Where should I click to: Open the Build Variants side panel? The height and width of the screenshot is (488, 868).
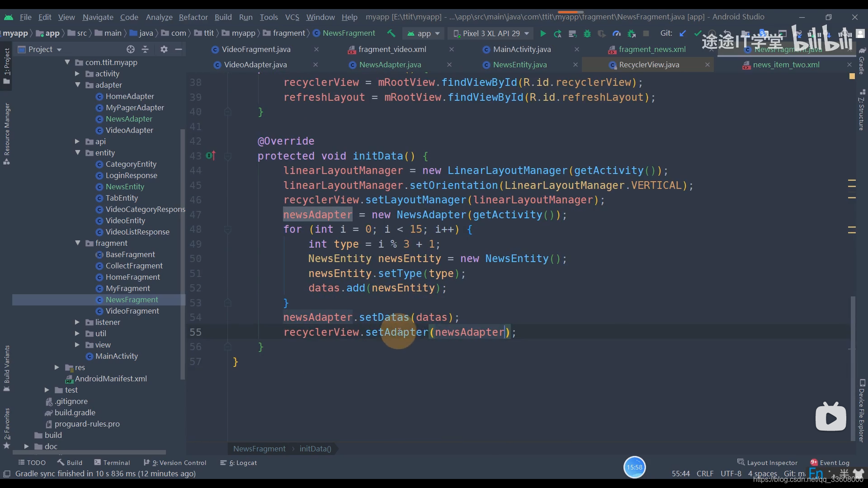tap(7, 368)
